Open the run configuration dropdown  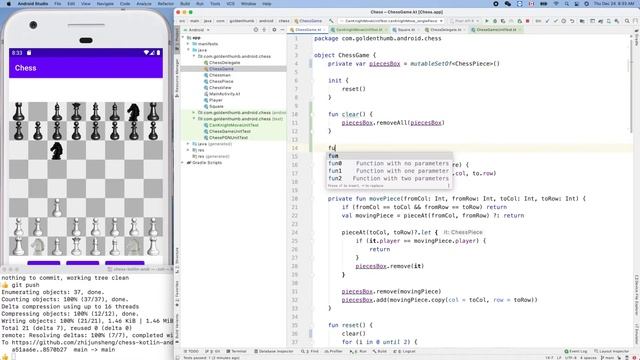pos(391,21)
